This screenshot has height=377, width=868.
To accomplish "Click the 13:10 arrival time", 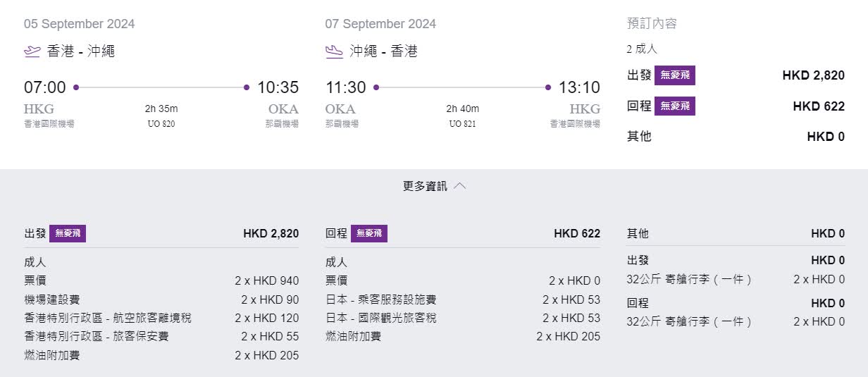I will click(x=579, y=87).
